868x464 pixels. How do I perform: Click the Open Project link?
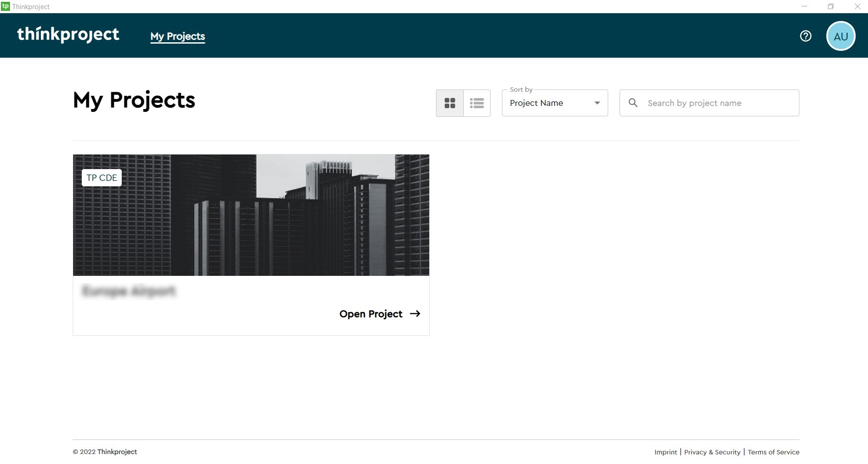pos(379,314)
